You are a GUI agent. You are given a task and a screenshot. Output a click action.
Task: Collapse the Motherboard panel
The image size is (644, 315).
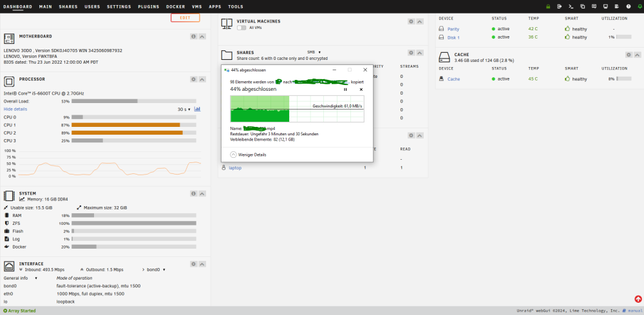[x=202, y=37]
